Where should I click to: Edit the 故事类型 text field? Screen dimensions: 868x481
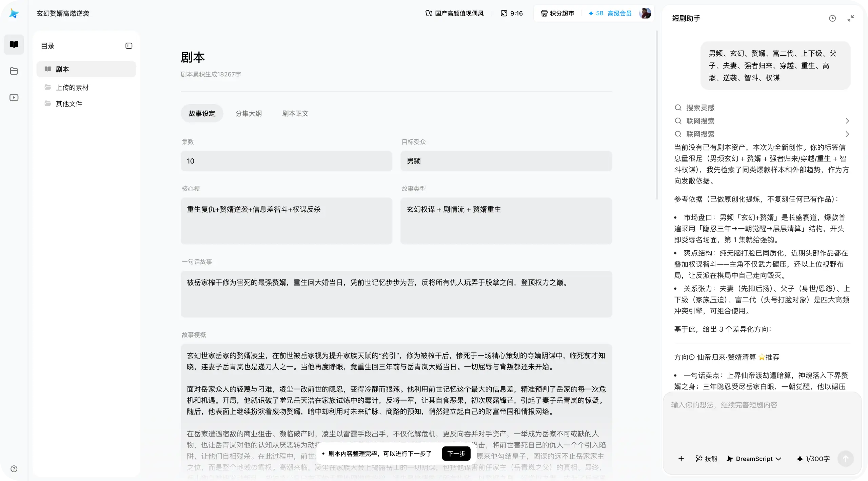[x=506, y=221]
